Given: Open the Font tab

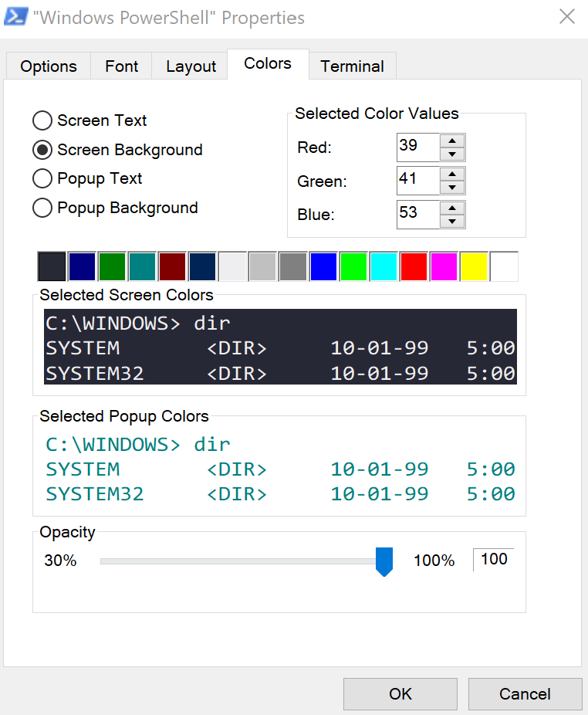Looking at the screenshot, I should click(x=121, y=66).
